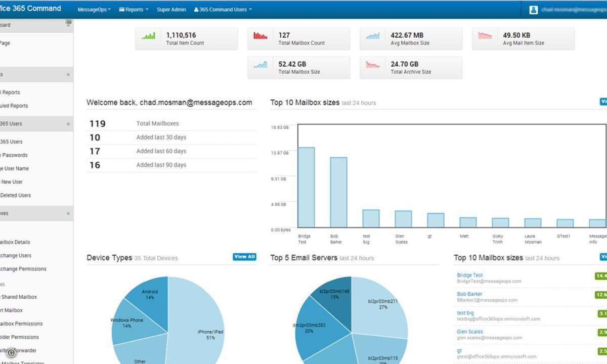The height and width of the screenshot is (364, 607).
Task: Click the Office 365 Command brand title
Action: [30, 8]
